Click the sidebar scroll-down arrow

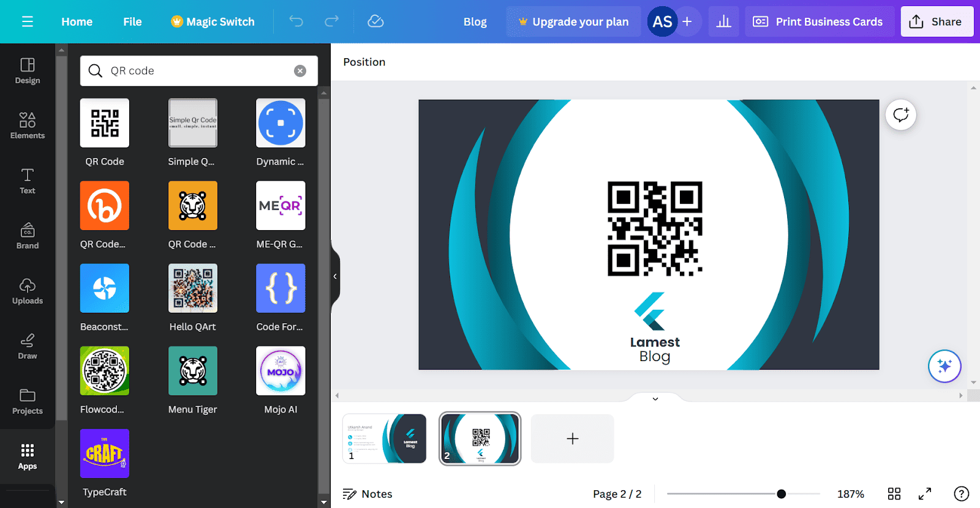tap(61, 502)
